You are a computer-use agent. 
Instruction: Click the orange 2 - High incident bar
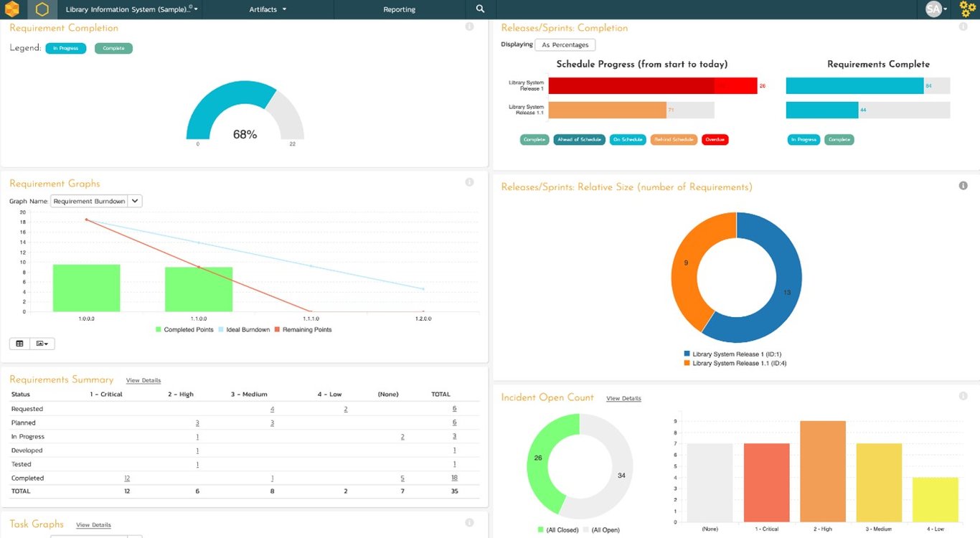click(823, 471)
